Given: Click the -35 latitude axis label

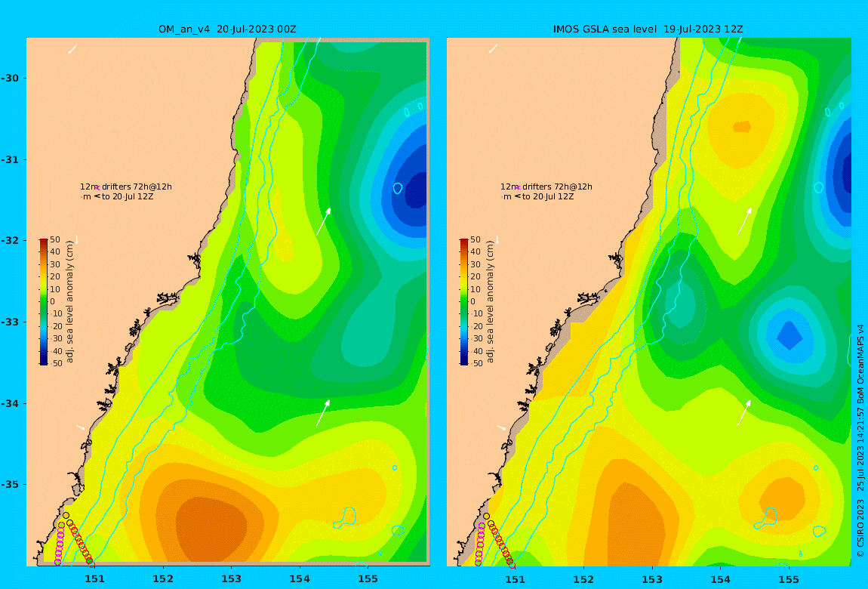Looking at the screenshot, I should point(10,485).
